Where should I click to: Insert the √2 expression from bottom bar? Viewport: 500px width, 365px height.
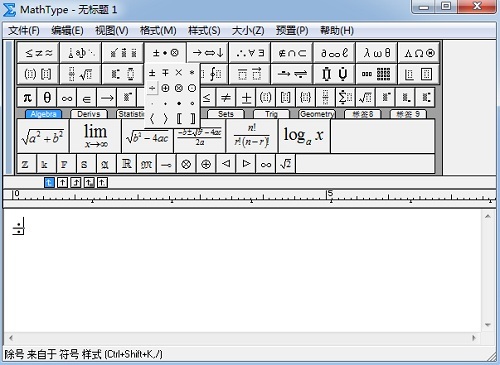pyautogui.click(x=286, y=164)
